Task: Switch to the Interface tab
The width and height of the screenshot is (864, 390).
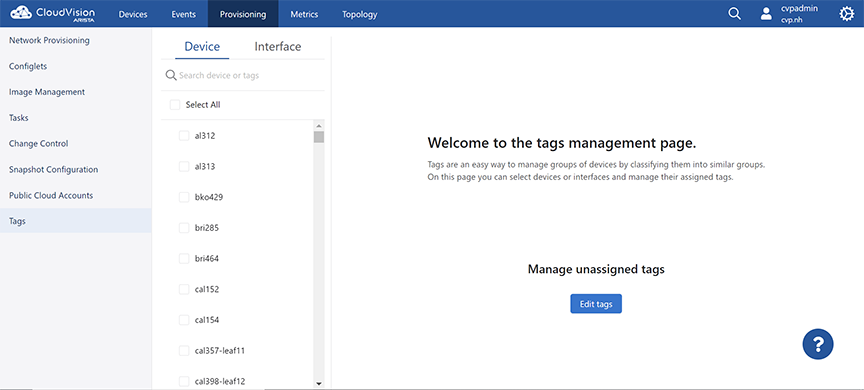Action: tap(278, 47)
